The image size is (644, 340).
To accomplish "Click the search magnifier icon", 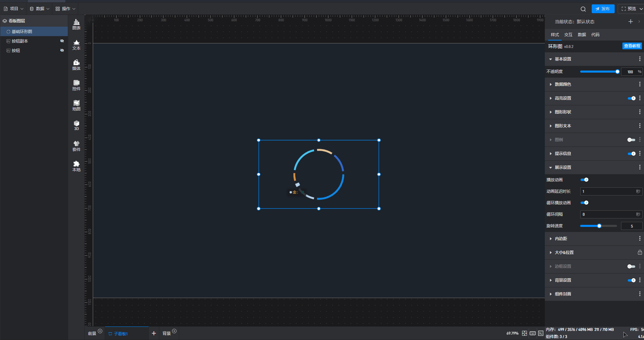I will 583,9.
